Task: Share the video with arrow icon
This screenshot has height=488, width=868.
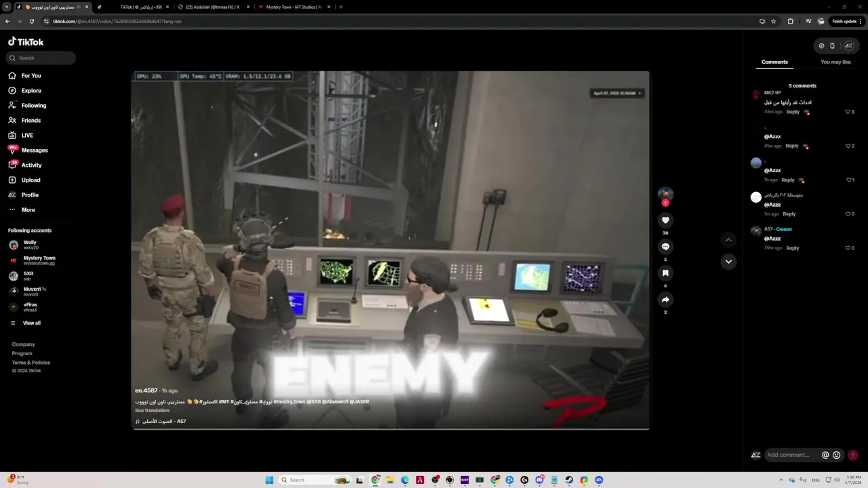Action: 665,300
